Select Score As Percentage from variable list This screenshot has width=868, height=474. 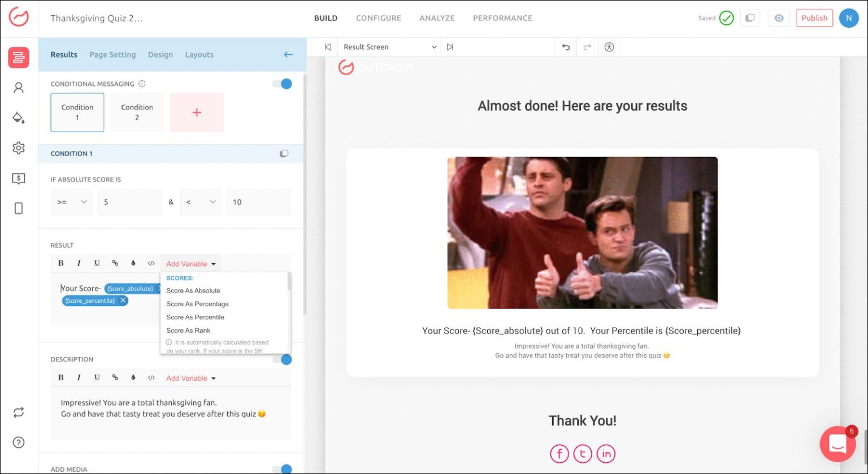[x=197, y=304]
